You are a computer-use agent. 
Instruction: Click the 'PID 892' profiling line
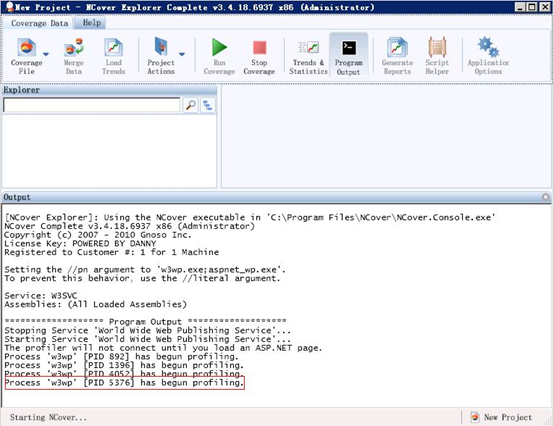pyautogui.click(x=122, y=356)
